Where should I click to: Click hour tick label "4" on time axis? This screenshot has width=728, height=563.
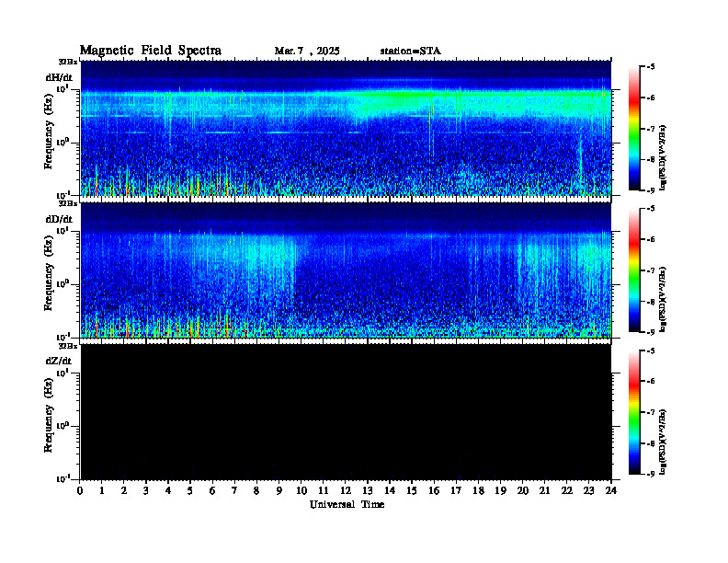(168, 491)
